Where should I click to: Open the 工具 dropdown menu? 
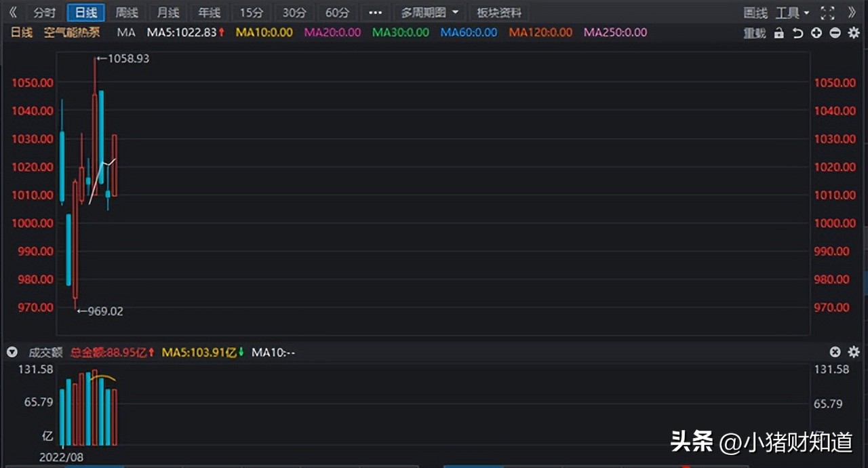click(792, 13)
